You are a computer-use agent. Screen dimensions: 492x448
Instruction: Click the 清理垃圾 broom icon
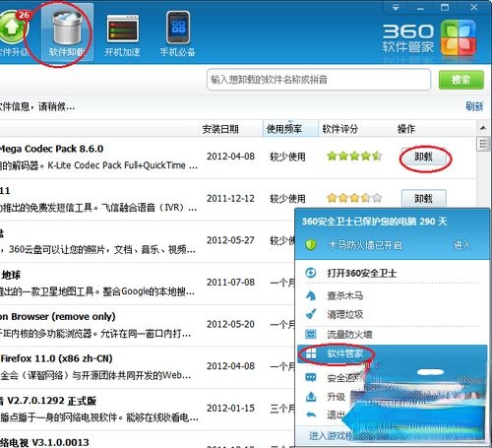click(x=311, y=314)
